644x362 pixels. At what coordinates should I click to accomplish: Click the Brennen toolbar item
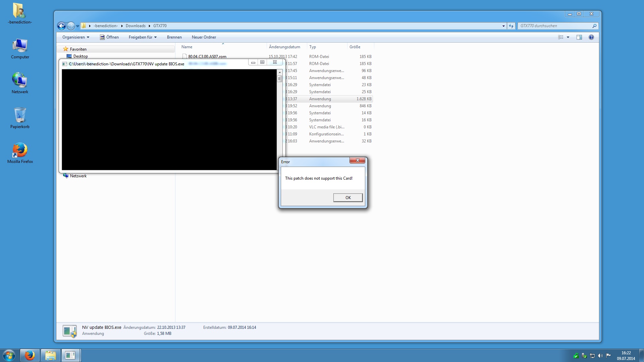(174, 37)
